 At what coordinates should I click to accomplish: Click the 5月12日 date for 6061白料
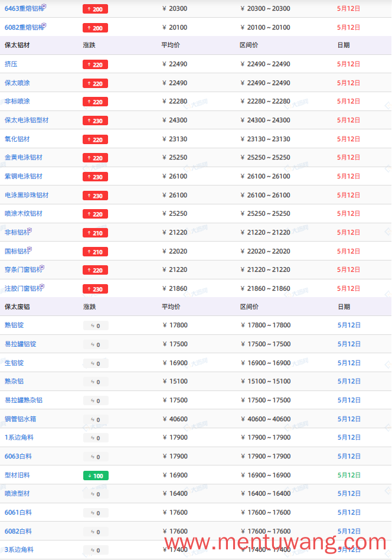[x=349, y=513]
